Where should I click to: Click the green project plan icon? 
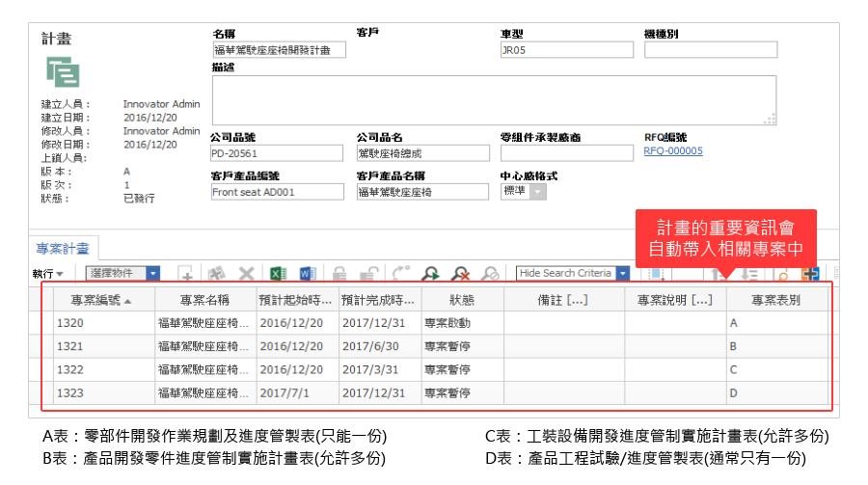(x=63, y=72)
